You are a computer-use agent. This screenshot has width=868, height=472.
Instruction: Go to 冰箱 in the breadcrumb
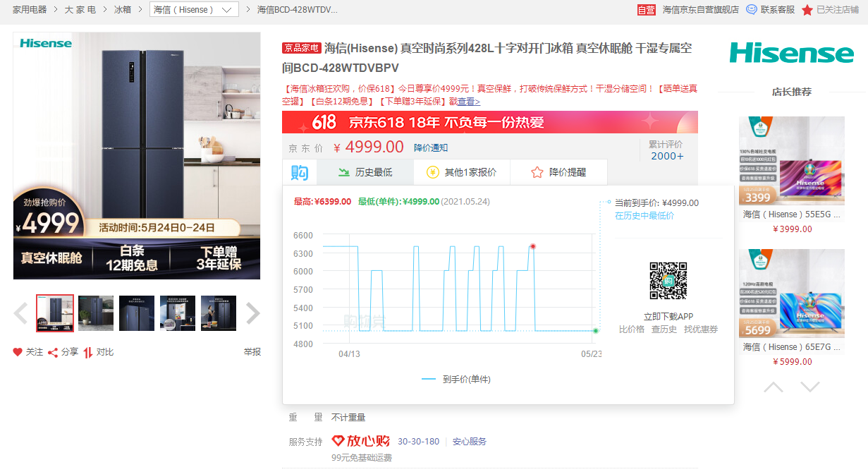tap(123, 10)
